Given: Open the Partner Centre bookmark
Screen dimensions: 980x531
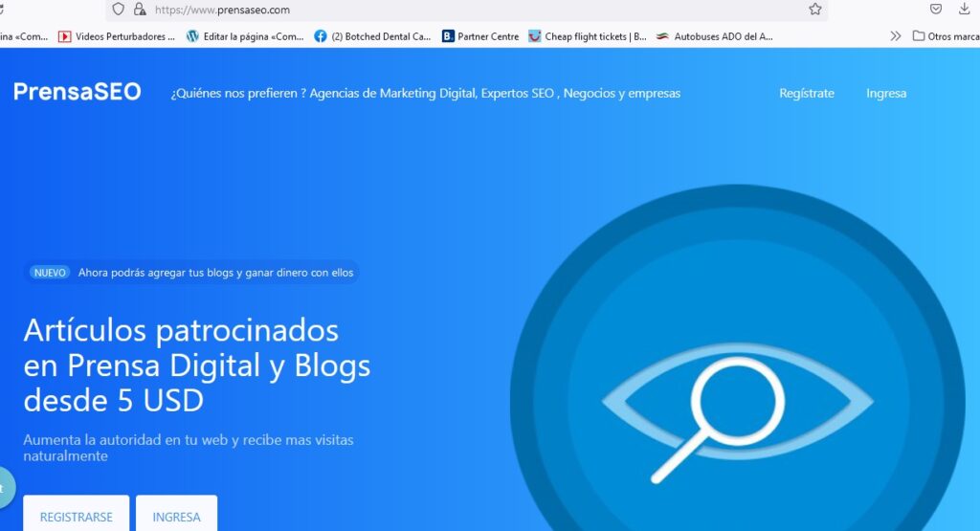Looking at the screenshot, I should (480, 36).
